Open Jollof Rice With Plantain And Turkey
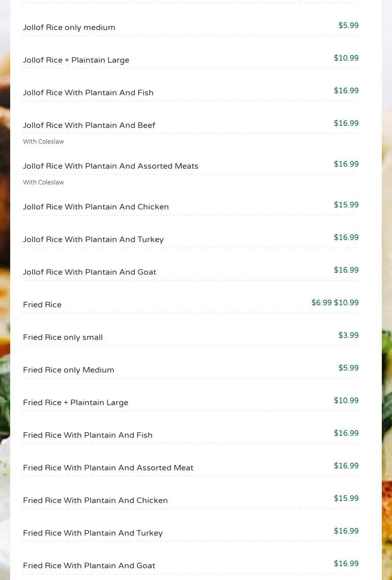Screen dimensions: 392x580 click(x=93, y=240)
